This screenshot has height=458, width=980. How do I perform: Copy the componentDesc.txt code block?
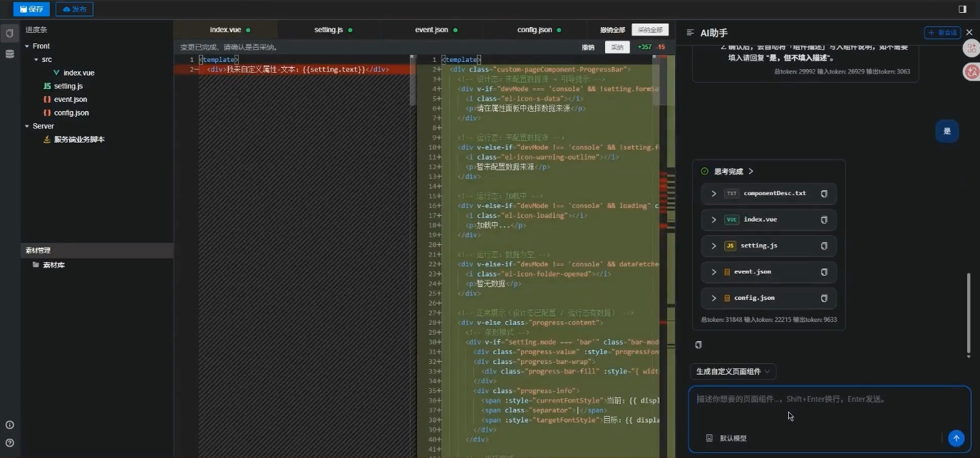(x=824, y=194)
